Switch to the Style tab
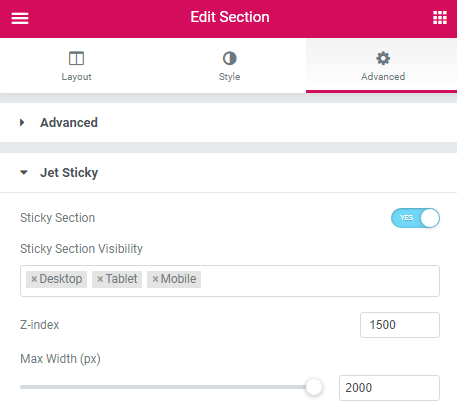This screenshot has height=412, width=457. tap(229, 66)
